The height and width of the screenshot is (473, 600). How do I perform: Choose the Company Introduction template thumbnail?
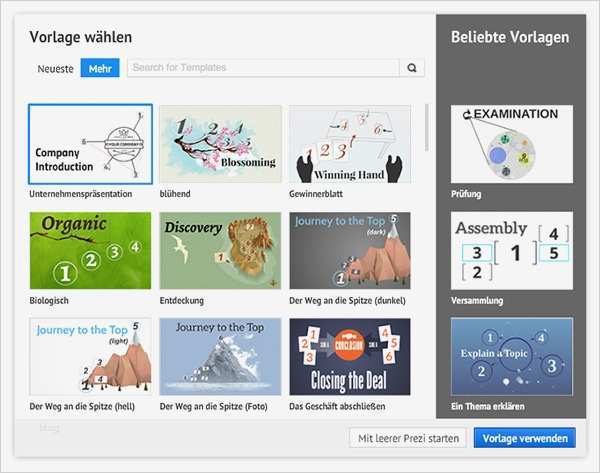click(90, 144)
